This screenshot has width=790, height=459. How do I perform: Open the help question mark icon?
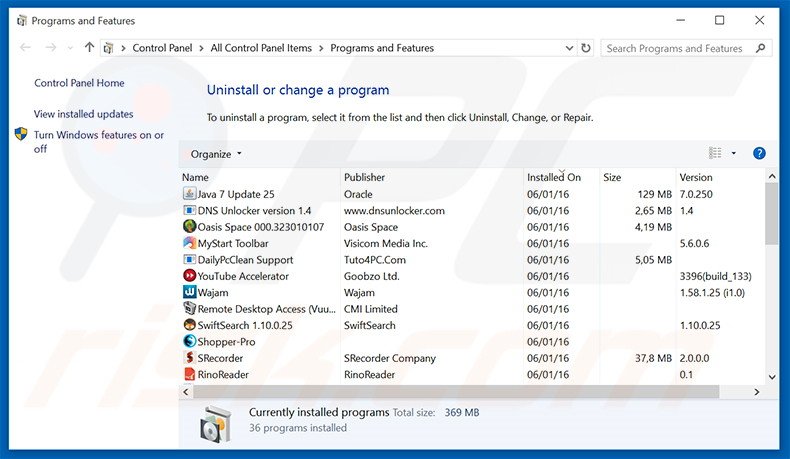pos(759,153)
